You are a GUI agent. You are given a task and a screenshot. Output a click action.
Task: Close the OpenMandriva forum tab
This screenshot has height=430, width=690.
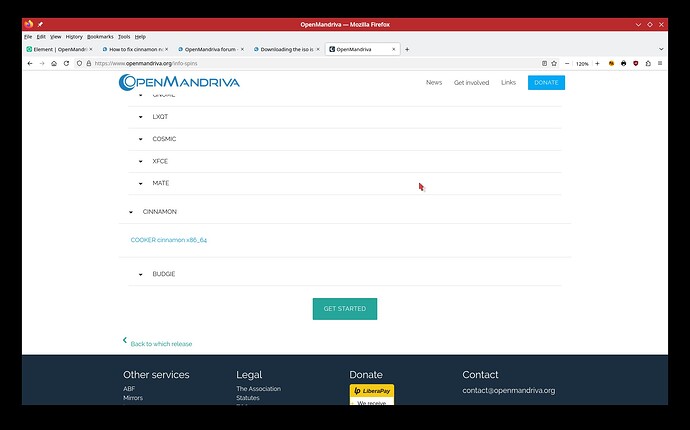coord(242,49)
